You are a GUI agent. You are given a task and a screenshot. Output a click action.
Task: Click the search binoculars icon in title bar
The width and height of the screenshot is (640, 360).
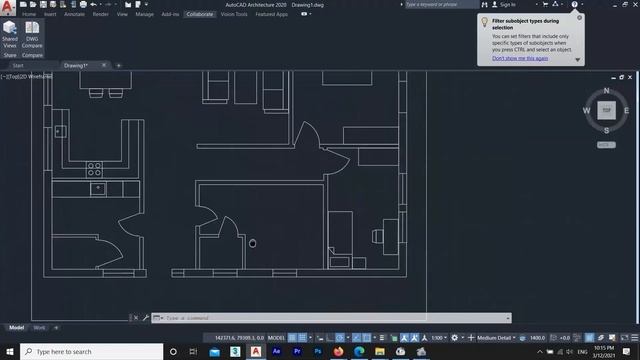click(484, 4)
